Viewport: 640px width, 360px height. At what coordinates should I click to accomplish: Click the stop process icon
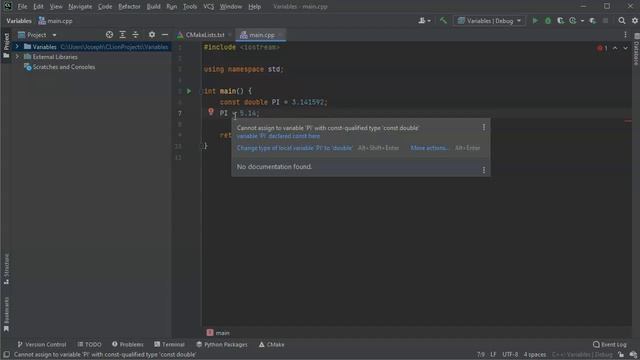[605, 20]
